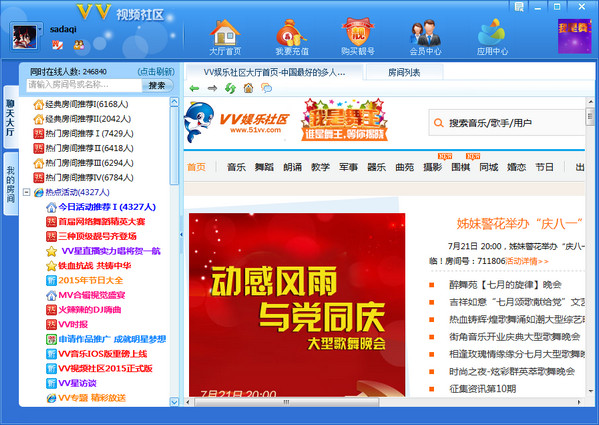Open VV时报 item

click(67, 325)
